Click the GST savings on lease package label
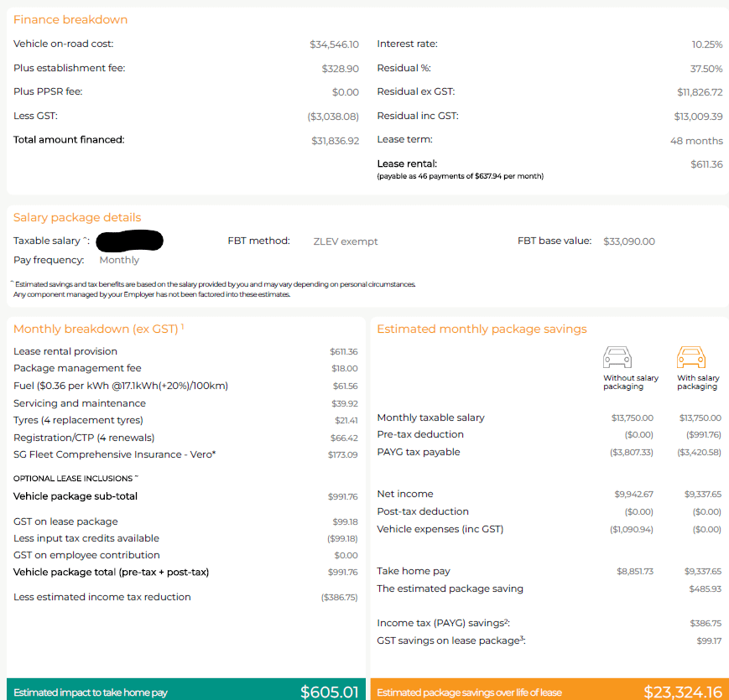 pyautogui.click(x=451, y=640)
